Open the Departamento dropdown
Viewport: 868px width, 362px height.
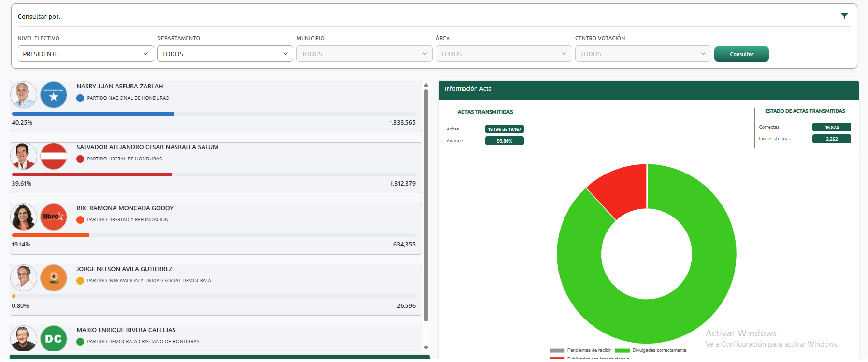[225, 54]
